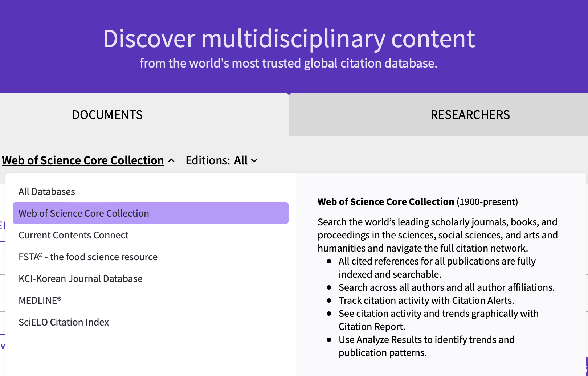Screen dimensions: 588x376
Task: Choose the highlighted Web of Science Core Collection option
Action: pos(84,213)
